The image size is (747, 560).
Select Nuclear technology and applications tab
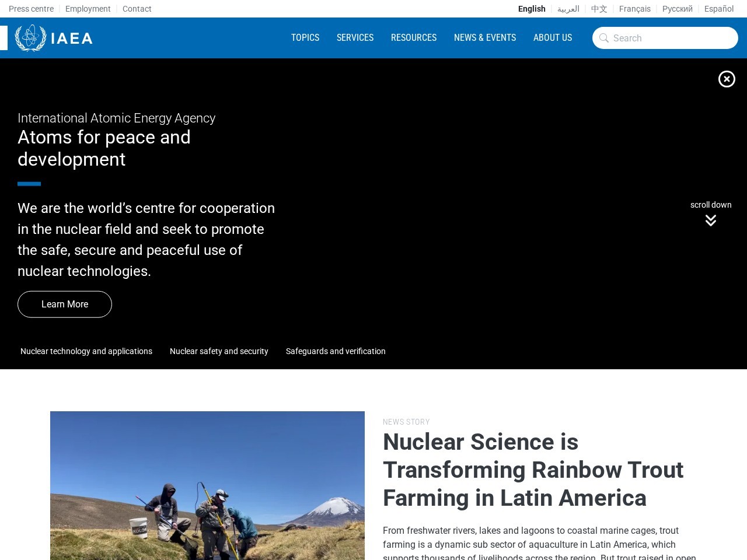pos(86,351)
